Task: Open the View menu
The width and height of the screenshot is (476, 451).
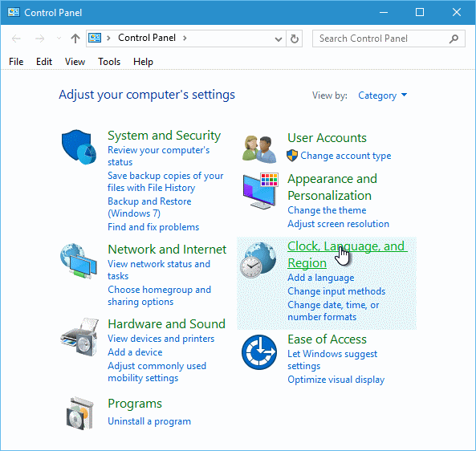Action: (75, 62)
